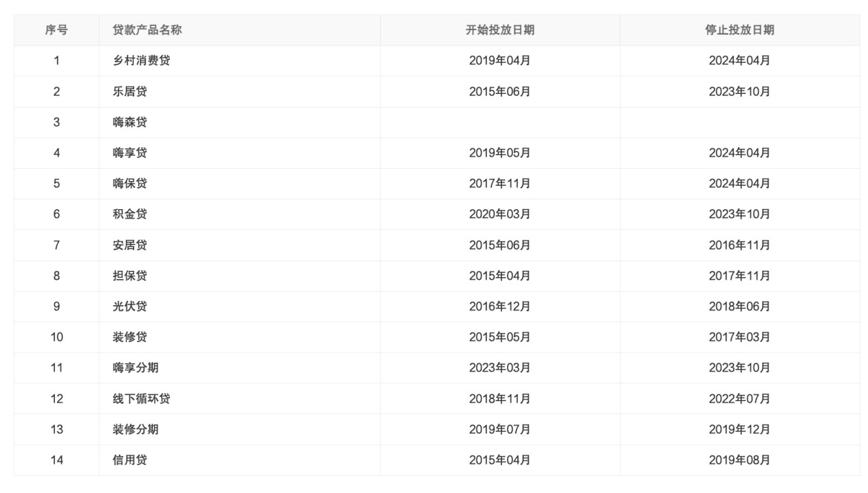Select the 乐居贷 product name cell
Viewport: 868px width, 493px height.
(x=130, y=91)
